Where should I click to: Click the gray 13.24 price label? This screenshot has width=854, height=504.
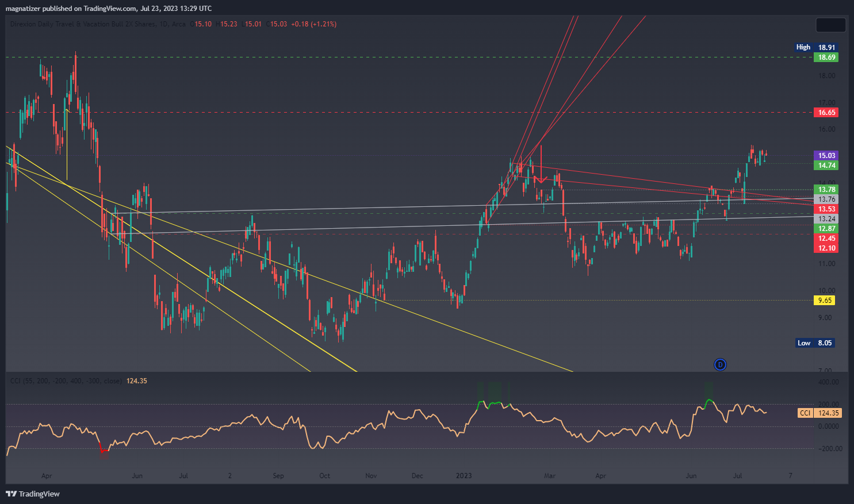[x=826, y=219]
